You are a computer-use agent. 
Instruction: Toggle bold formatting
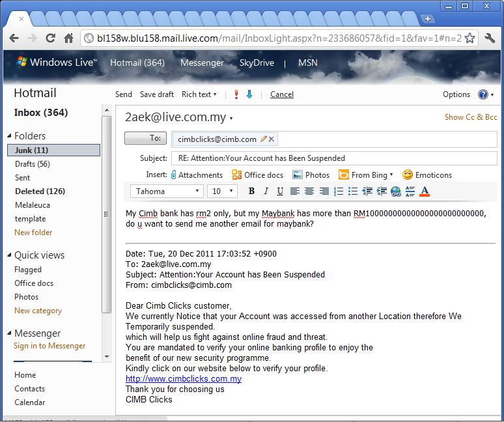pyautogui.click(x=251, y=191)
